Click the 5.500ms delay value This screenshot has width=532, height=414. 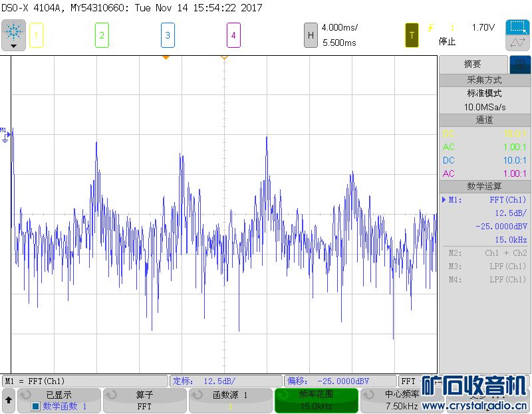point(339,43)
